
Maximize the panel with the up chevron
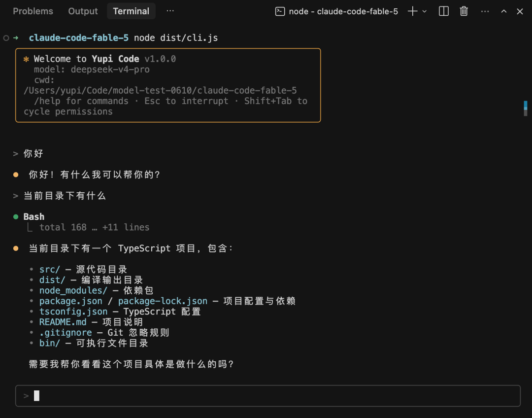tap(504, 11)
